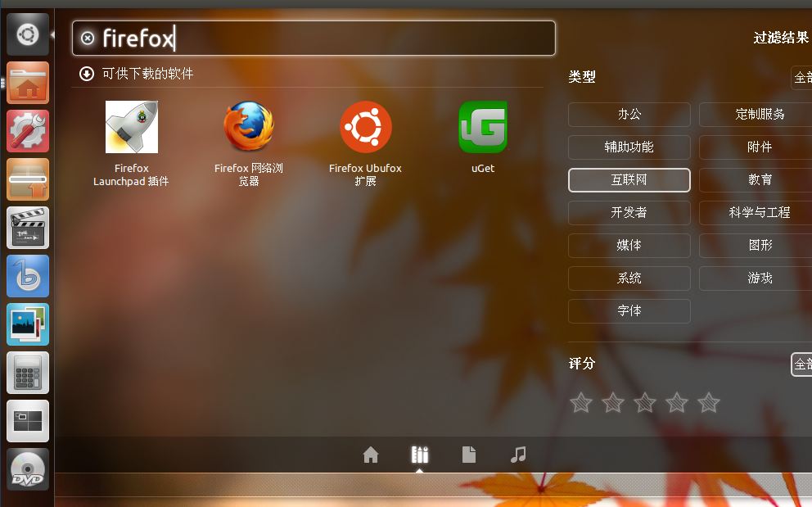Launch the video editor clapperboard icon
The image size is (812, 507).
pos(28,228)
